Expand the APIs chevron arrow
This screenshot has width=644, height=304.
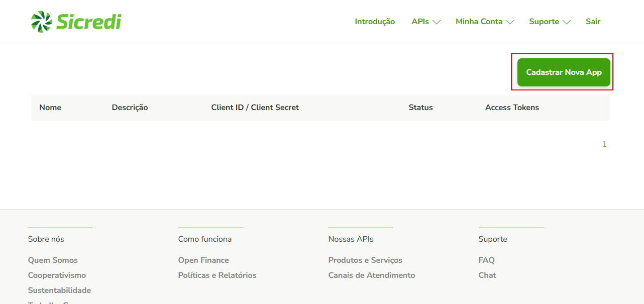coord(437,22)
